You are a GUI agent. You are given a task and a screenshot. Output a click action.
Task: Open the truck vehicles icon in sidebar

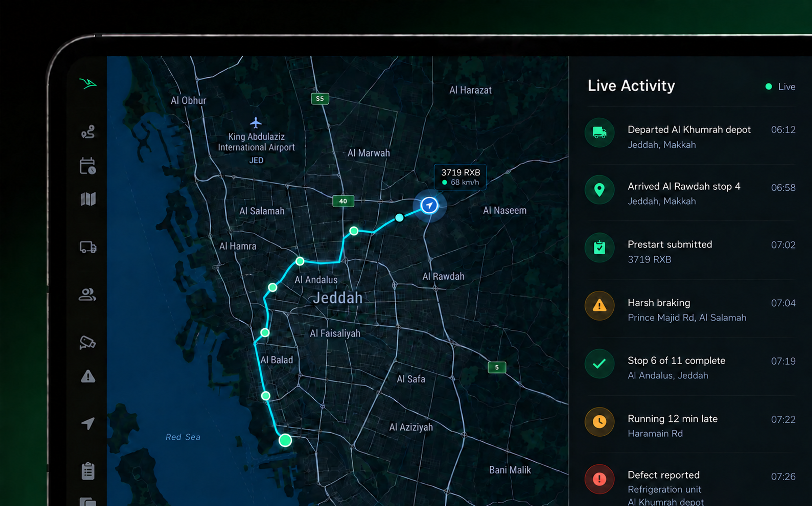(x=88, y=247)
